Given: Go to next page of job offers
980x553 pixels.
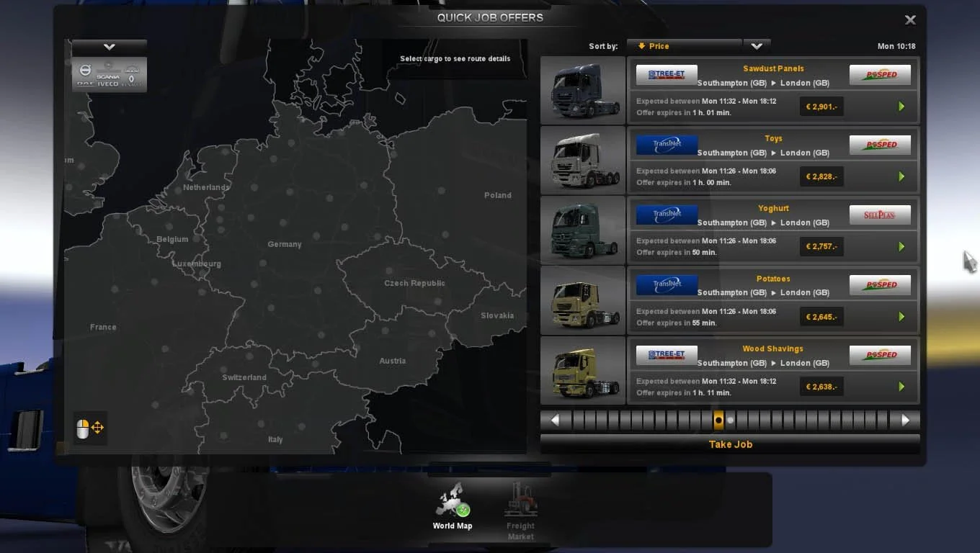Looking at the screenshot, I should pos(905,421).
